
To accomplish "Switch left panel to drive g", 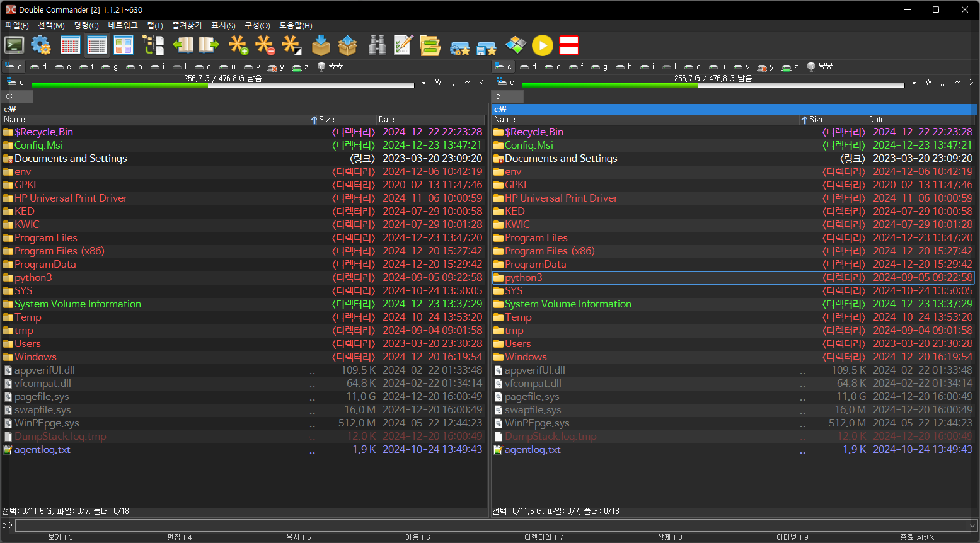I will (x=110, y=66).
